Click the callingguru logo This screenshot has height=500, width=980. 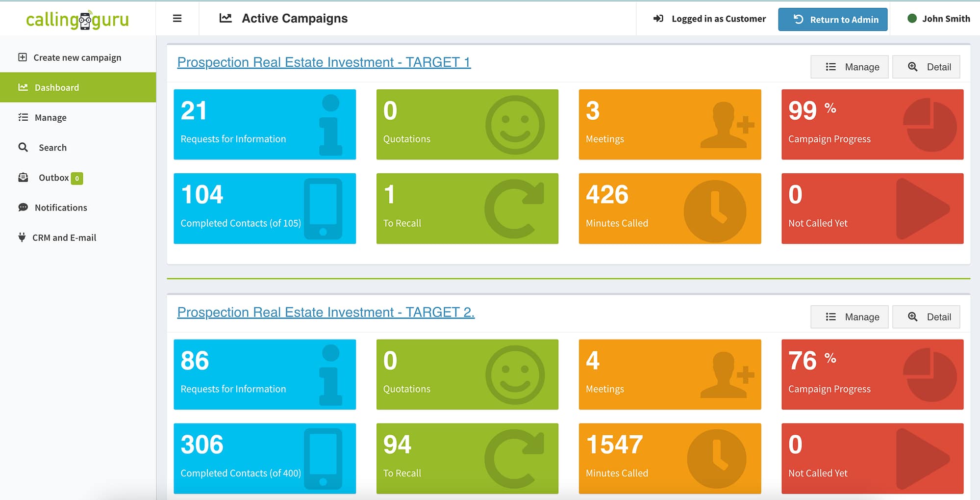tap(77, 20)
